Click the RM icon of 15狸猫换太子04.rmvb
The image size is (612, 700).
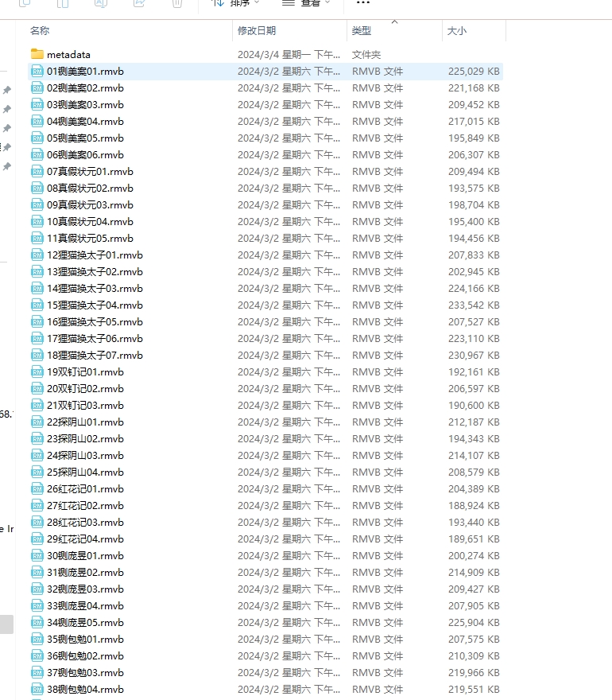37,305
